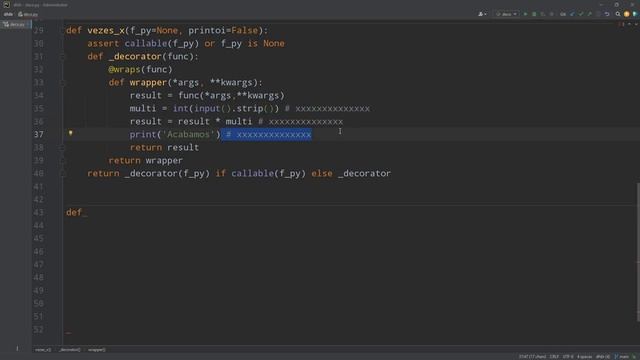Click the Run green play icon
Viewport: 640px width, 360px height.
(525, 14)
